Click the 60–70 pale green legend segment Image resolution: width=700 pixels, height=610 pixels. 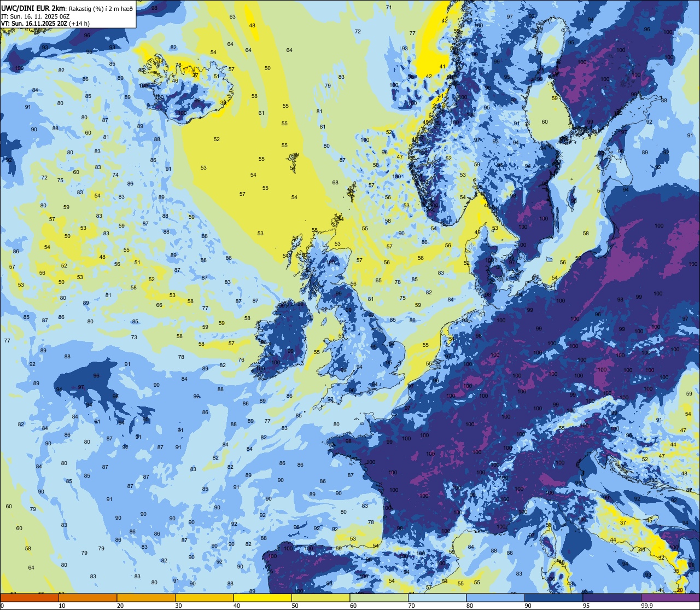click(x=379, y=598)
